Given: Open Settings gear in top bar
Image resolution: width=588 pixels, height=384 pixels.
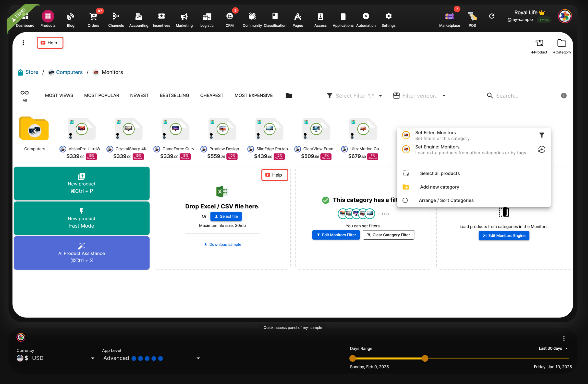Looking at the screenshot, I should (388, 16).
